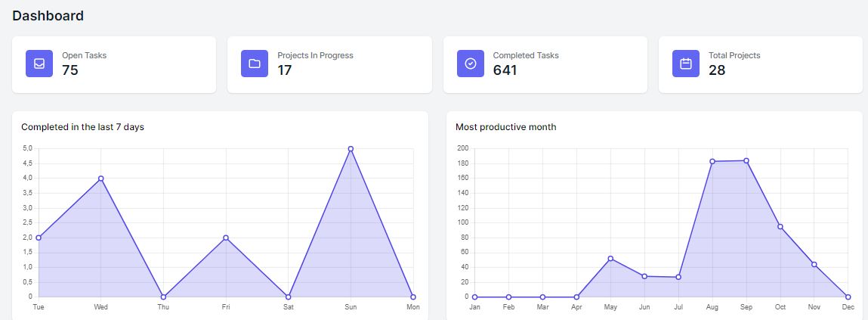
Task: Click the October data point on monthly chart
Action: 780,227
